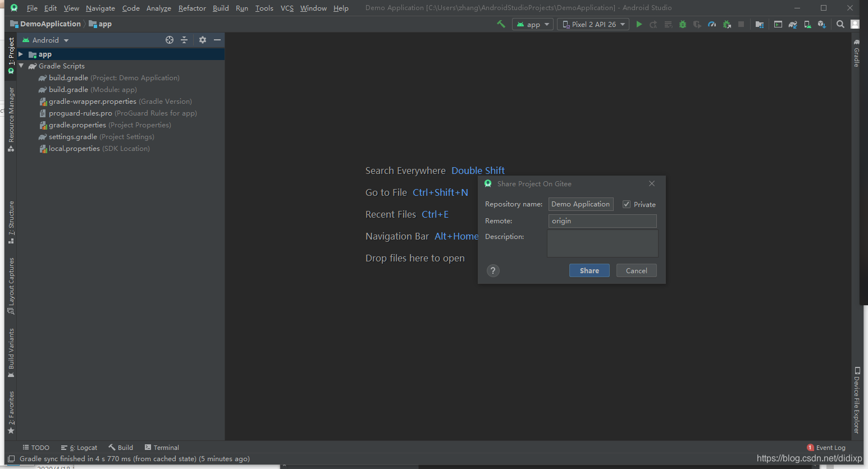Cancel the Share Project On Gitee dialog
This screenshot has width=868, height=469.
click(x=636, y=270)
